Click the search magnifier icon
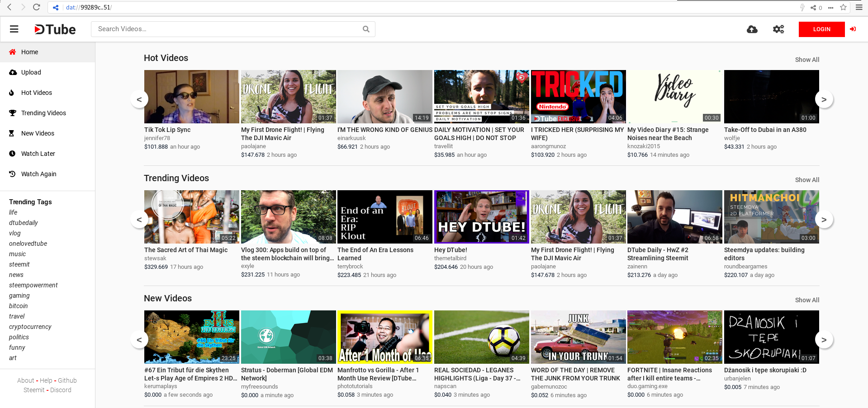Image resolution: width=868 pixels, height=408 pixels. [366, 29]
